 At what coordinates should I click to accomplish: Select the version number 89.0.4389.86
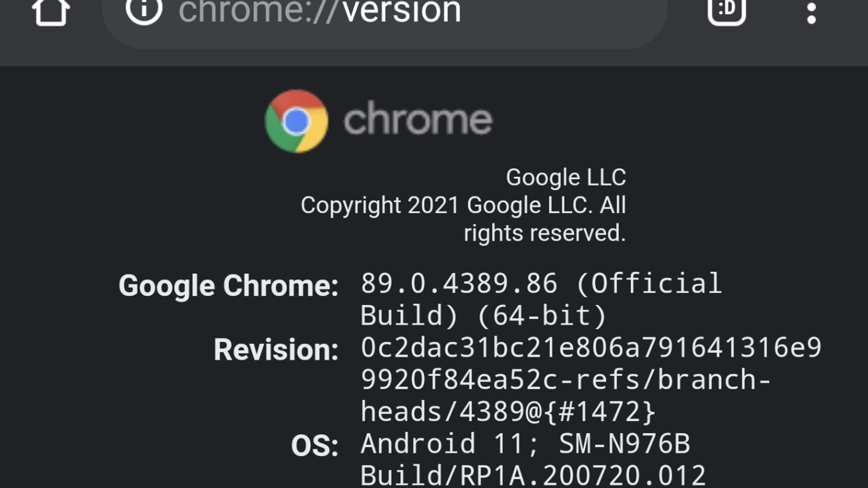[x=459, y=284]
